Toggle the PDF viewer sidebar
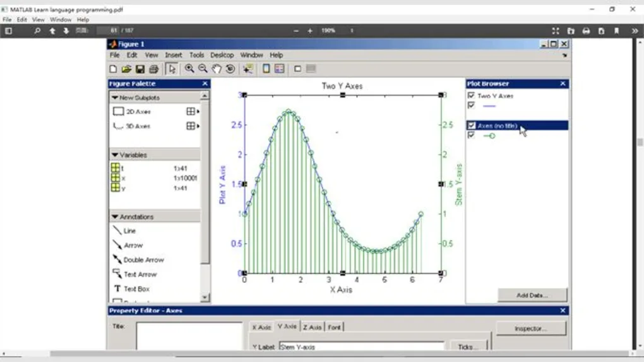 click(8, 31)
